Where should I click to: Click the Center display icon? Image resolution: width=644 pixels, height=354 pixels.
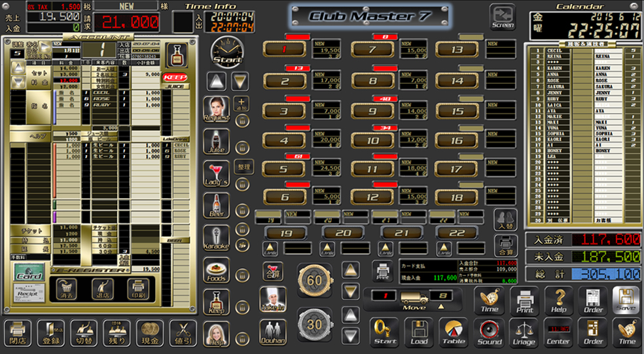[558, 331]
